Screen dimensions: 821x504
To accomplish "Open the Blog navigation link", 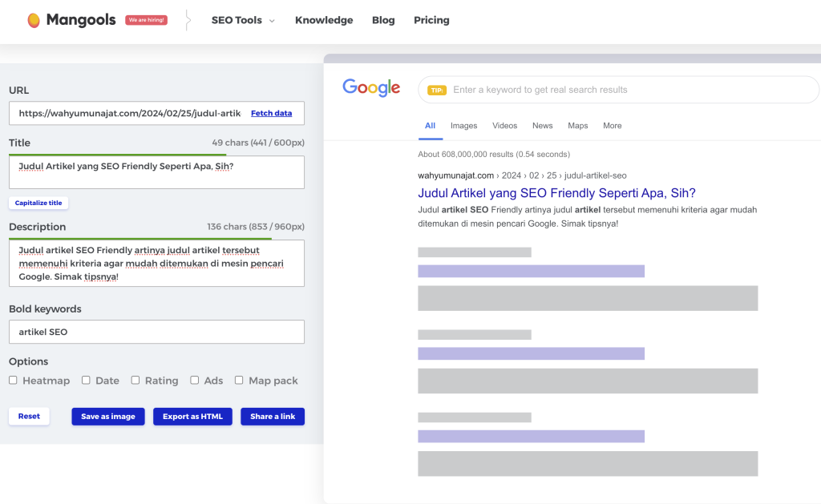I will point(383,20).
